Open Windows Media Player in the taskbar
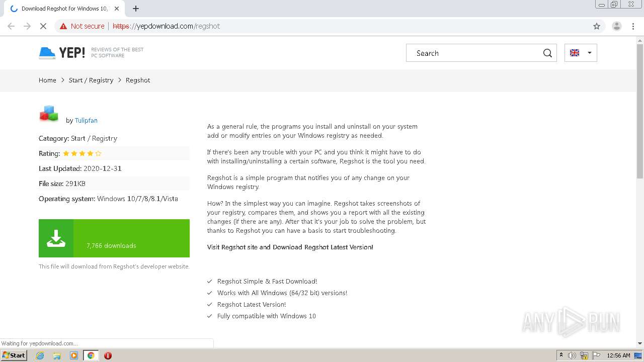644x362 pixels. tap(74, 355)
